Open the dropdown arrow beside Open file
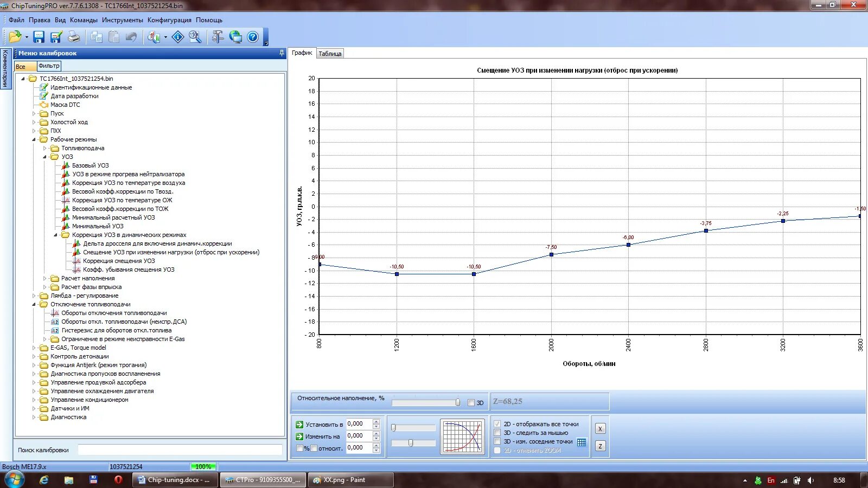 tap(27, 37)
